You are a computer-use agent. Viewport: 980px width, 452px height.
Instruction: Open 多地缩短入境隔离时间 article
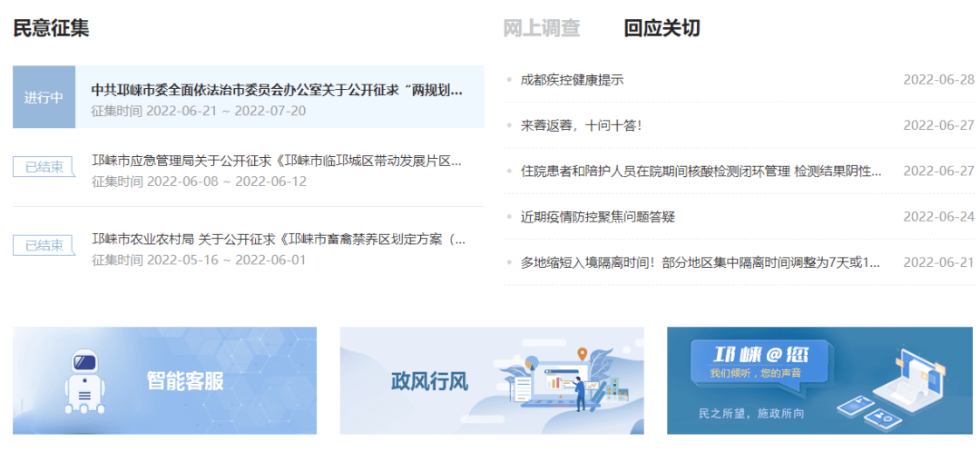[700, 262]
